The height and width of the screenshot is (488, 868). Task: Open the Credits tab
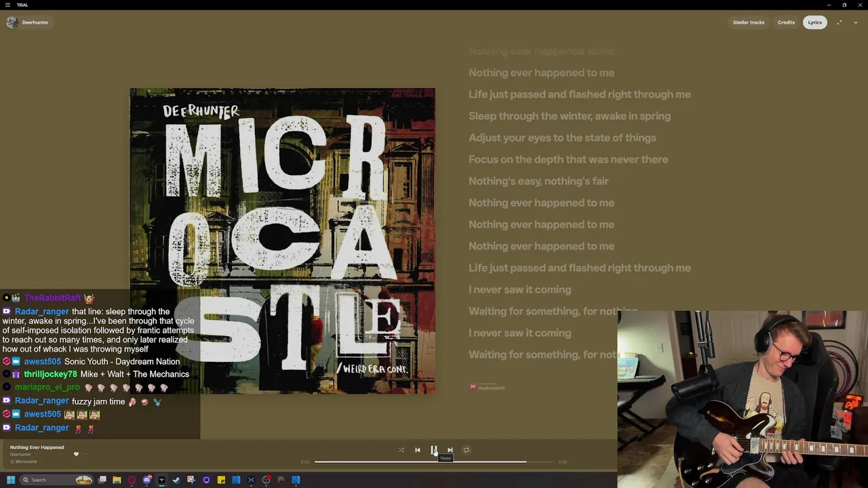(x=786, y=22)
